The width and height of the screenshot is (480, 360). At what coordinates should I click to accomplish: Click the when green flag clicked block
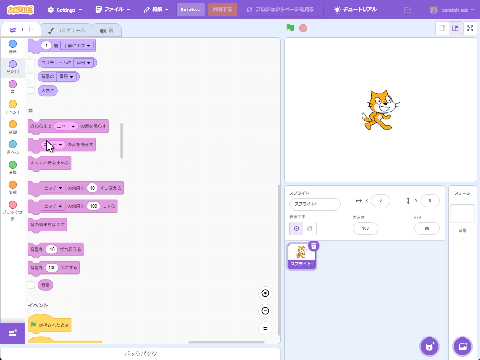pyautogui.click(x=50, y=324)
